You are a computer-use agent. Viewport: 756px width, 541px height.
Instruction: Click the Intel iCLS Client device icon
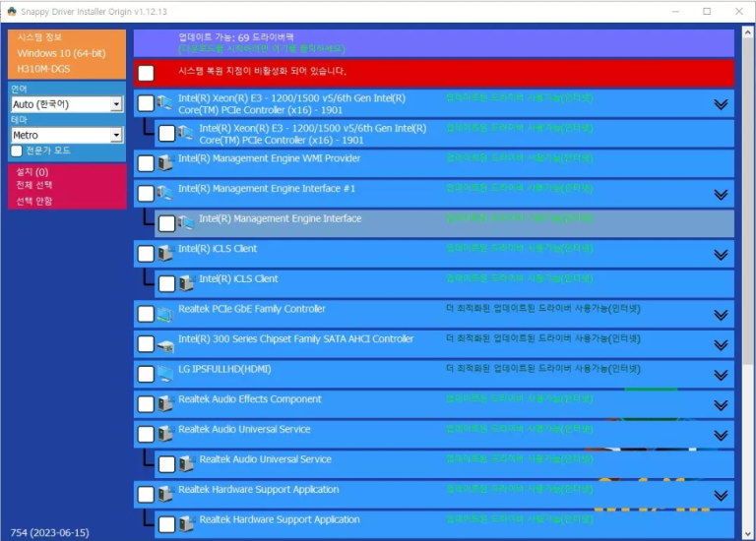click(165, 254)
